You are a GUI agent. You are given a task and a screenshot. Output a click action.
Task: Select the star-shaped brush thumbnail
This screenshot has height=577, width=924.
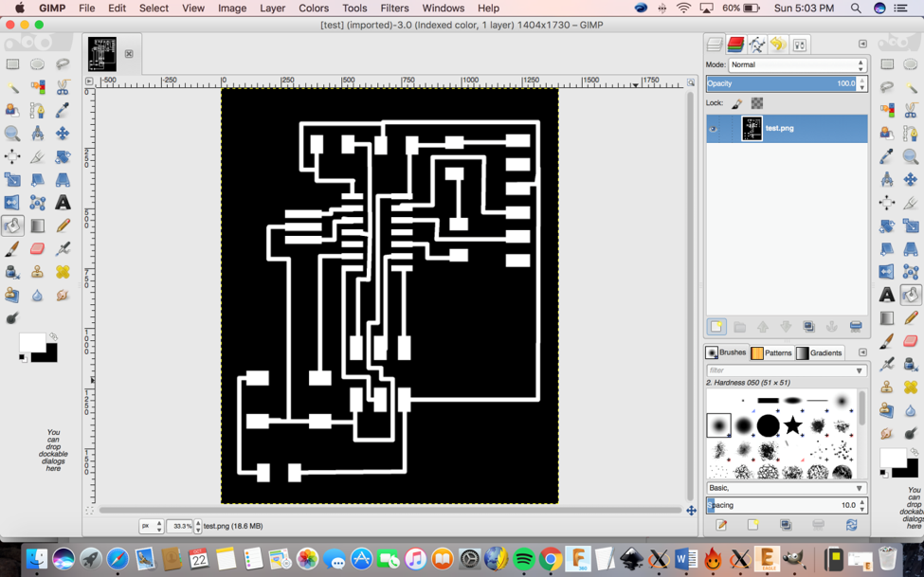tap(793, 425)
